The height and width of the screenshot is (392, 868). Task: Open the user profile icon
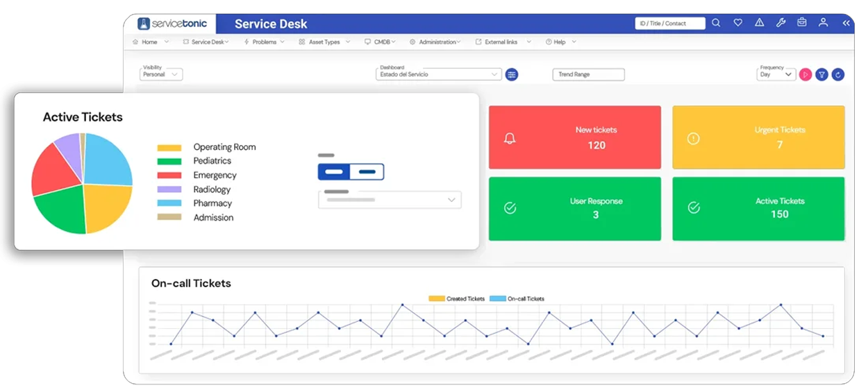[x=823, y=23]
